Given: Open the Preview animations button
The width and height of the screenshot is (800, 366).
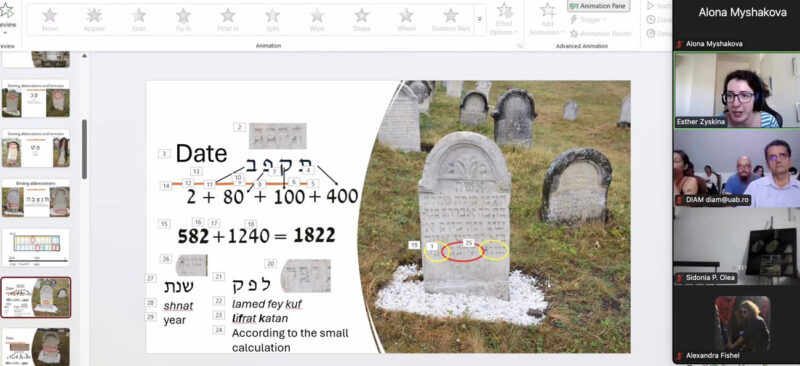Looking at the screenshot, I should [8, 19].
